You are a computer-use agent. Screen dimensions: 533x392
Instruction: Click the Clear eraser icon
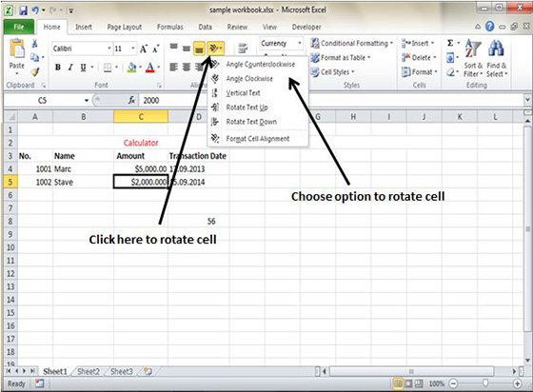(x=450, y=71)
